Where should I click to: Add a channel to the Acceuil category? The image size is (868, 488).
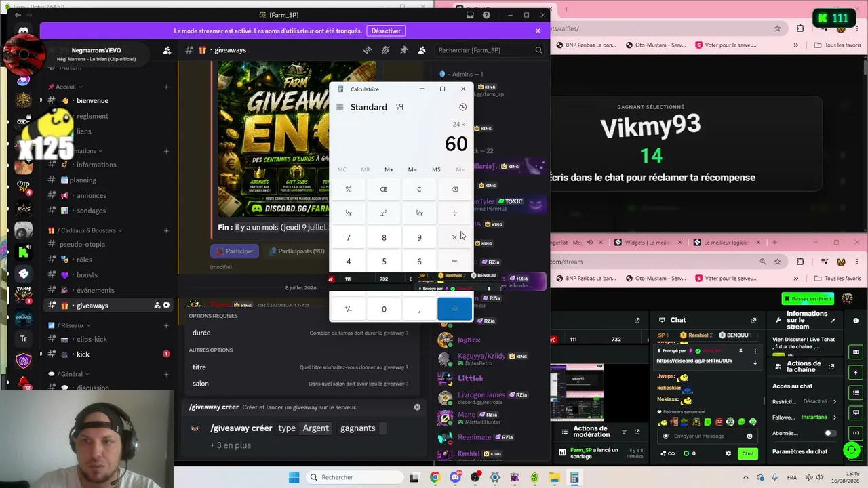[x=166, y=87]
